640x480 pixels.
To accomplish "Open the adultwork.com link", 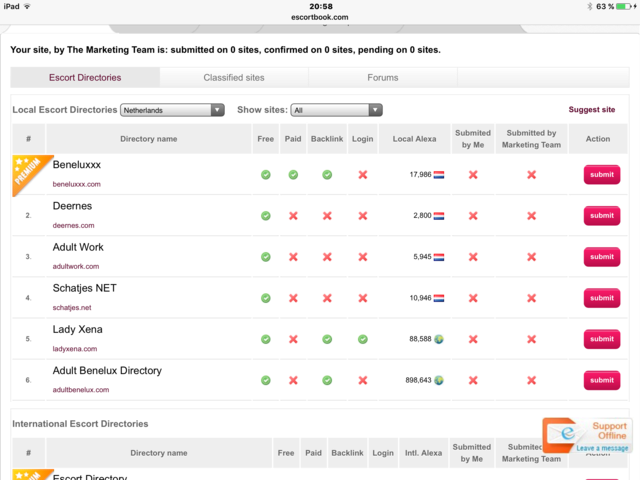I will pyautogui.click(x=76, y=267).
